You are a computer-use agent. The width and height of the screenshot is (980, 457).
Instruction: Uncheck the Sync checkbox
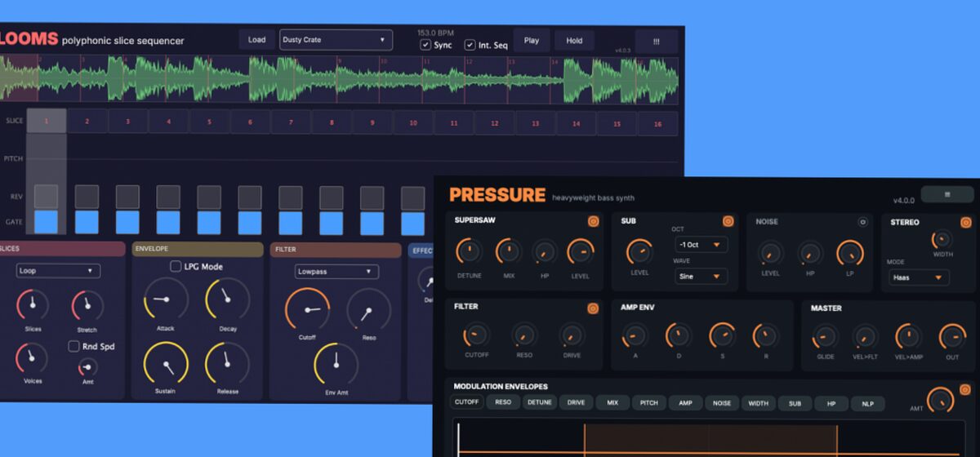425,45
